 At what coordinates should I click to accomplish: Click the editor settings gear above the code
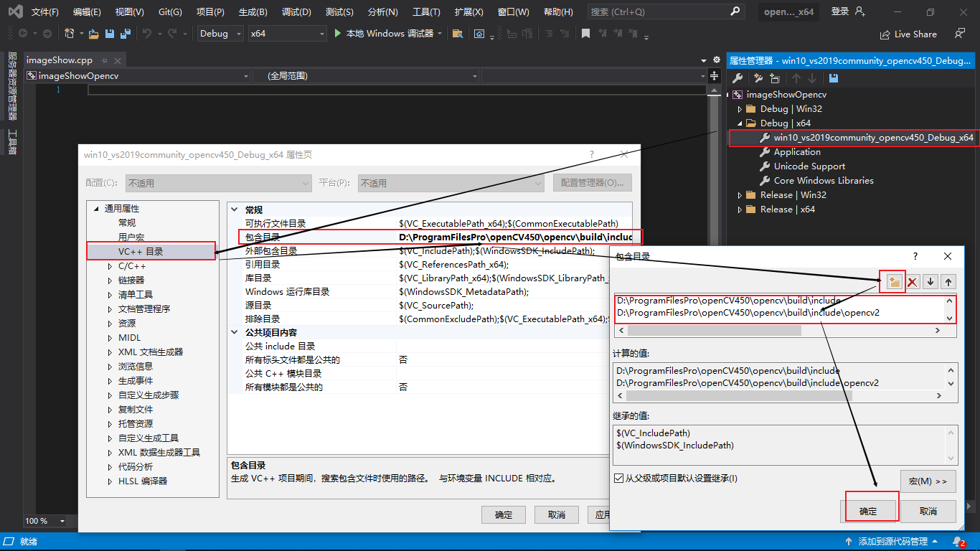[x=716, y=60]
